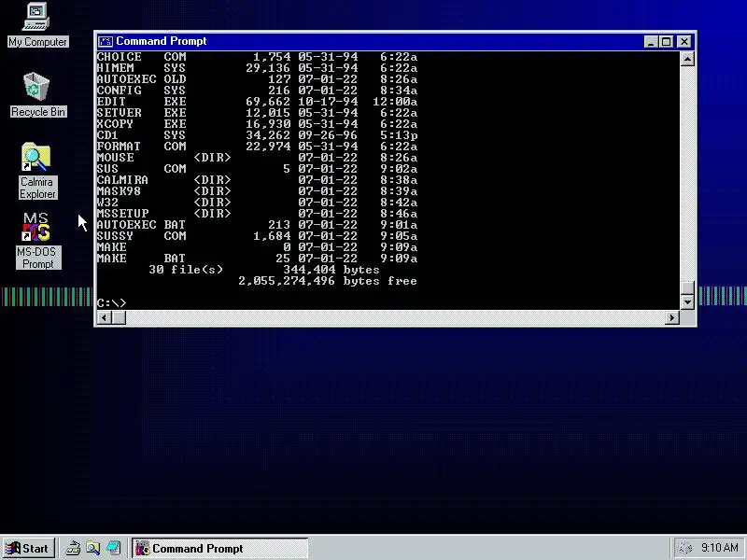
Task: Launch Explorer from the magnifier folder taskbar icon
Action: 93,549
